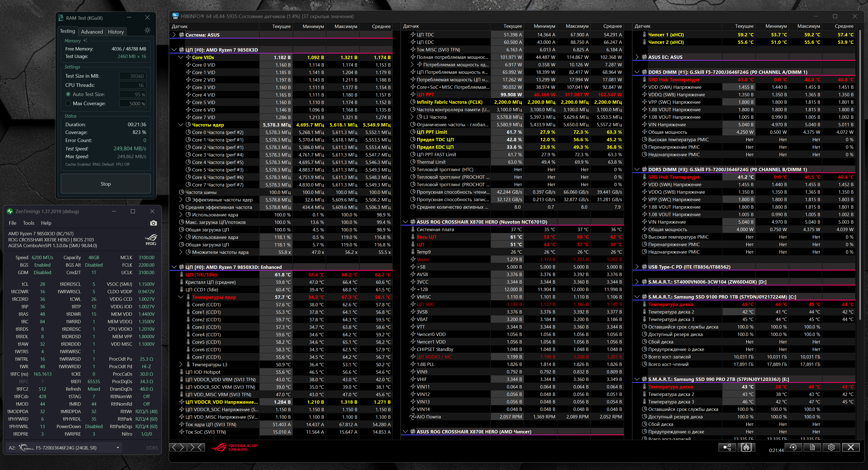Click the flame chip icon in HWiNFO

[x=746, y=447]
